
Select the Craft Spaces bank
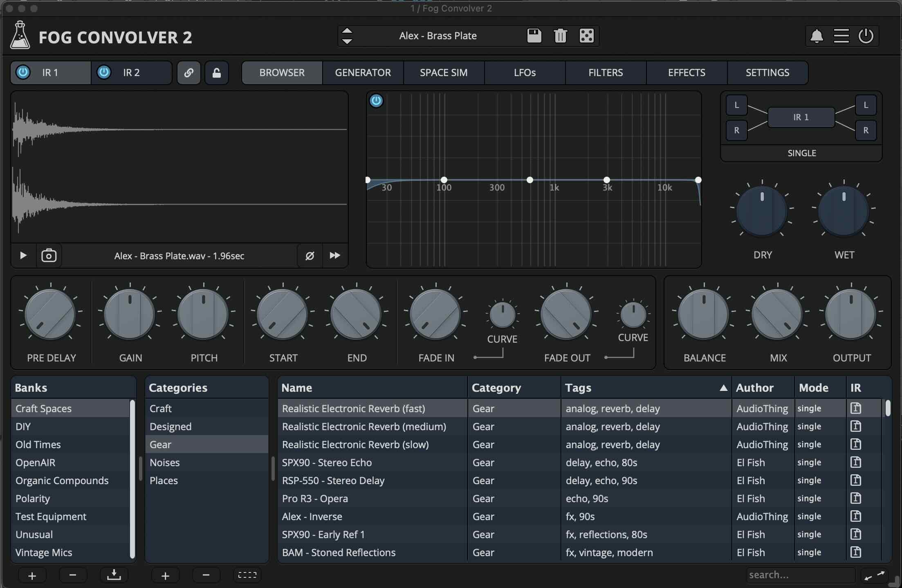tap(70, 408)
